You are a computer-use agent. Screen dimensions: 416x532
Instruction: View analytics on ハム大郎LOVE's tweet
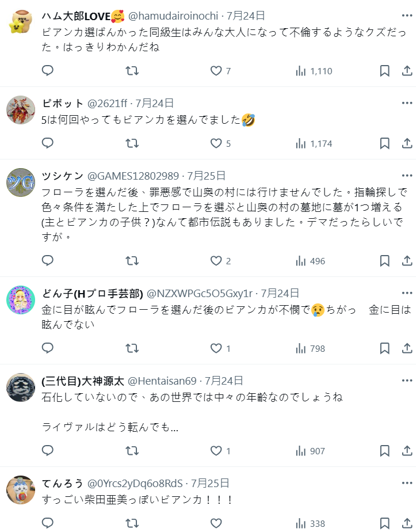pyautogui.click(x=314, y=71)
